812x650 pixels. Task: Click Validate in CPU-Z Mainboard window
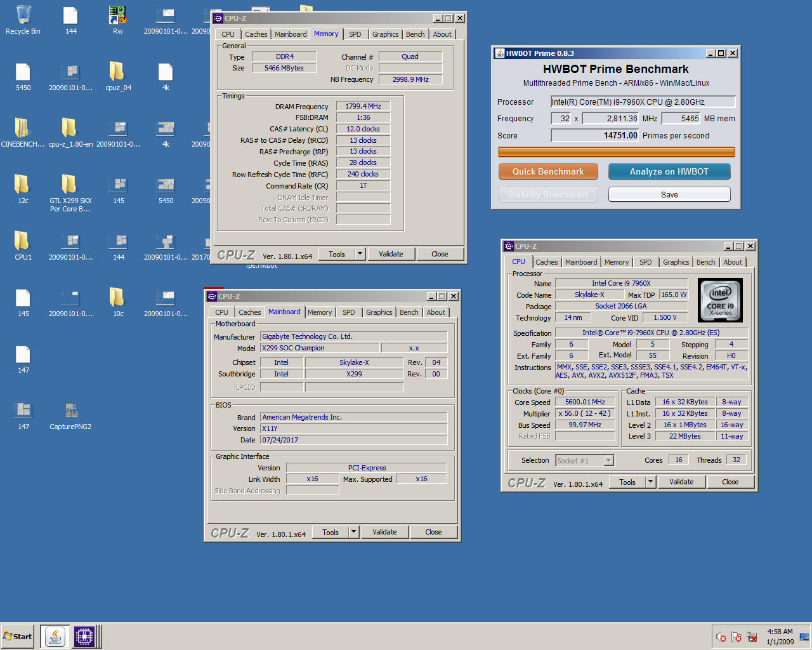[x=384, y=532]
